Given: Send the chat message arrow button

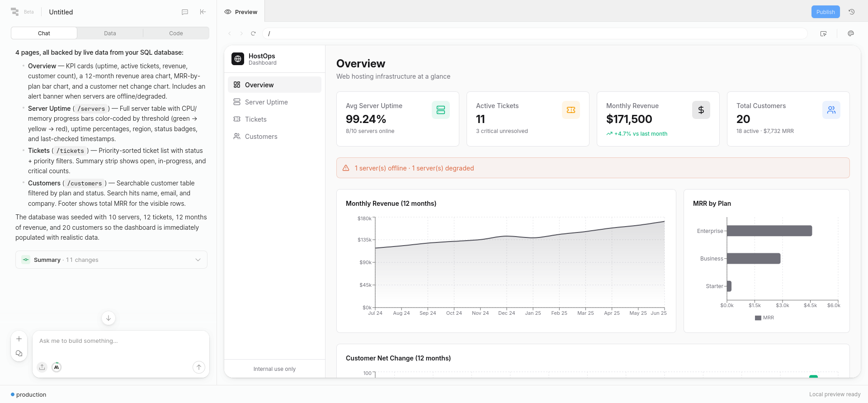Looking at the screenshot, I should [199, 367].
